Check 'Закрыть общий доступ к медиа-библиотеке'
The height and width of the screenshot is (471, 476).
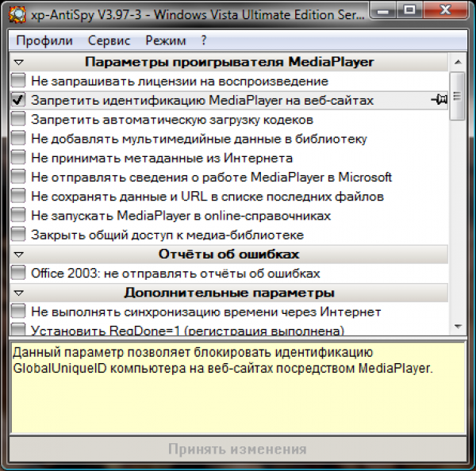(x=18, y=235)
